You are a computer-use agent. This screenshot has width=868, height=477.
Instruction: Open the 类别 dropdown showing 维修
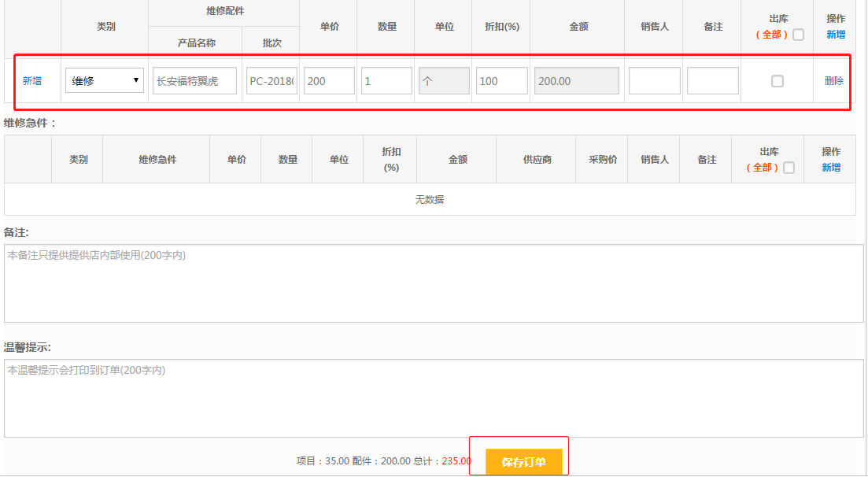105,80
